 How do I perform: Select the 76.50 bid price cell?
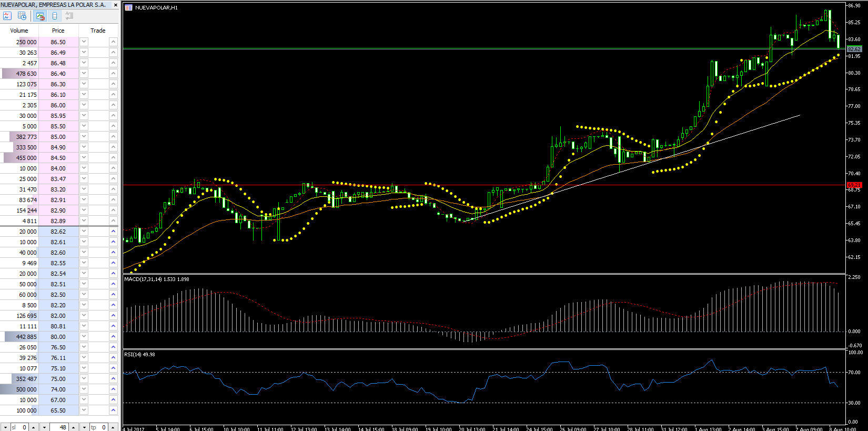(x=58, y=347)
